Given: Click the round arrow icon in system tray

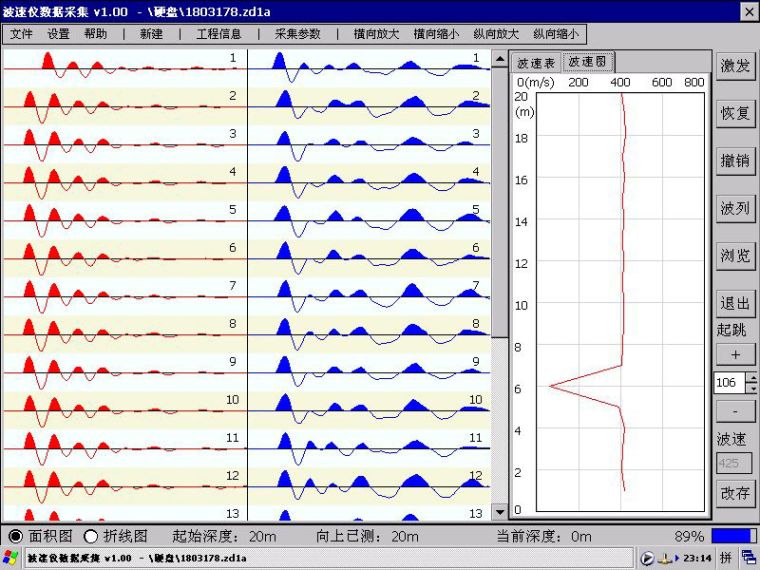Looking at the screenshot, I should [647, 558].
